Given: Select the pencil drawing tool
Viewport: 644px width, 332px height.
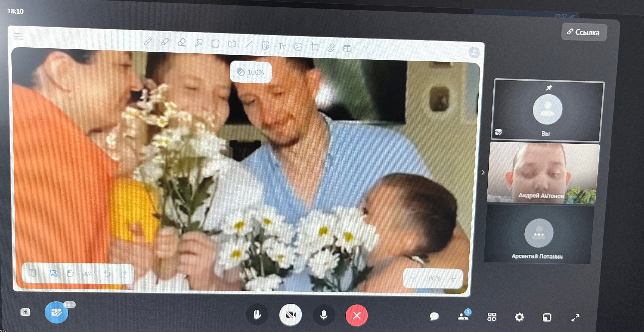Looking at the screenshot, I should [148, 41].
